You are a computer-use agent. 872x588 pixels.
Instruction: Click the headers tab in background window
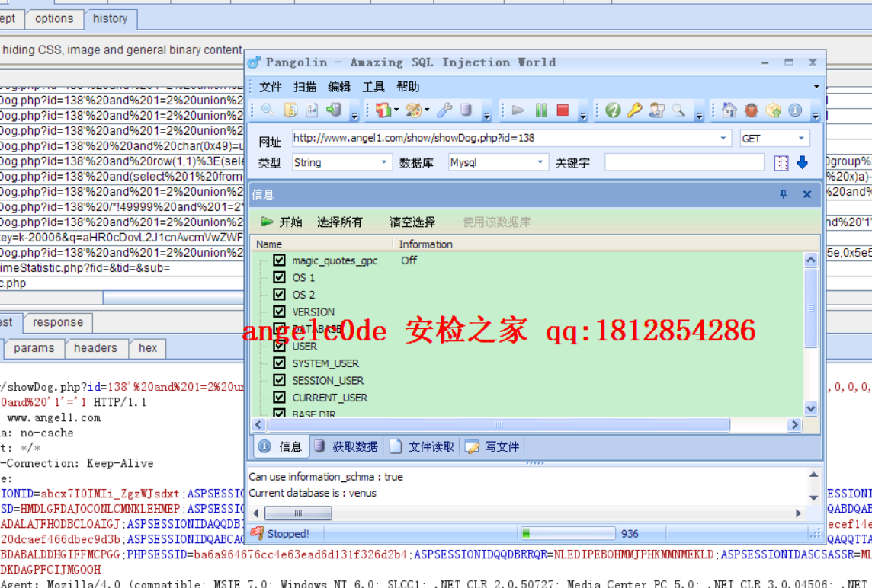coord(95,348)
